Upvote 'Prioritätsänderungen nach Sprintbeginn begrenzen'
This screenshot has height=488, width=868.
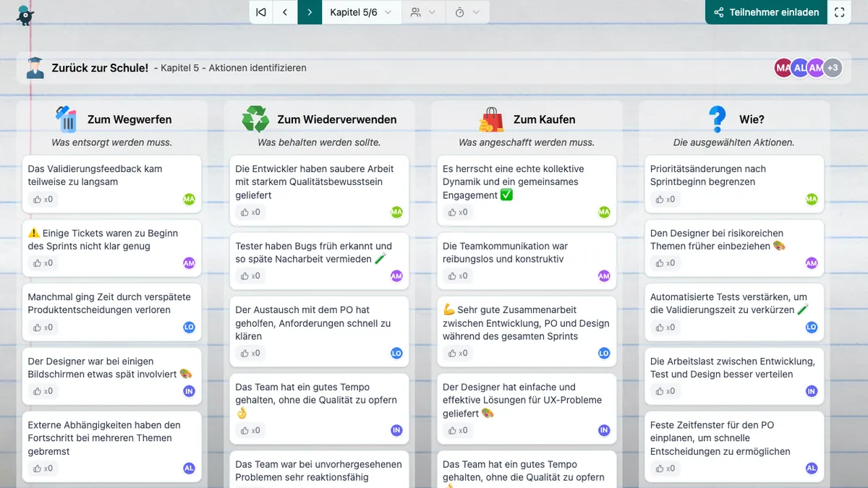[x=663, y=200]
